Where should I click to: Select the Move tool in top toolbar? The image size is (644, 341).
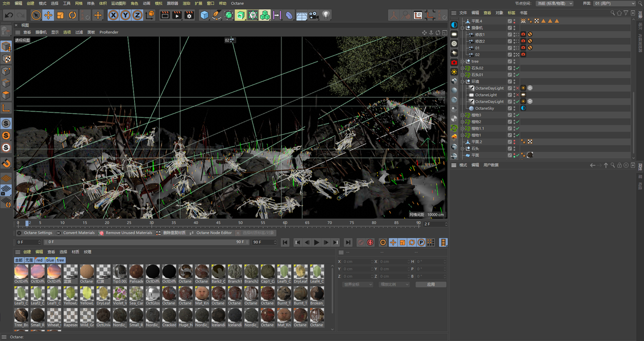click(x=48, y=15)
